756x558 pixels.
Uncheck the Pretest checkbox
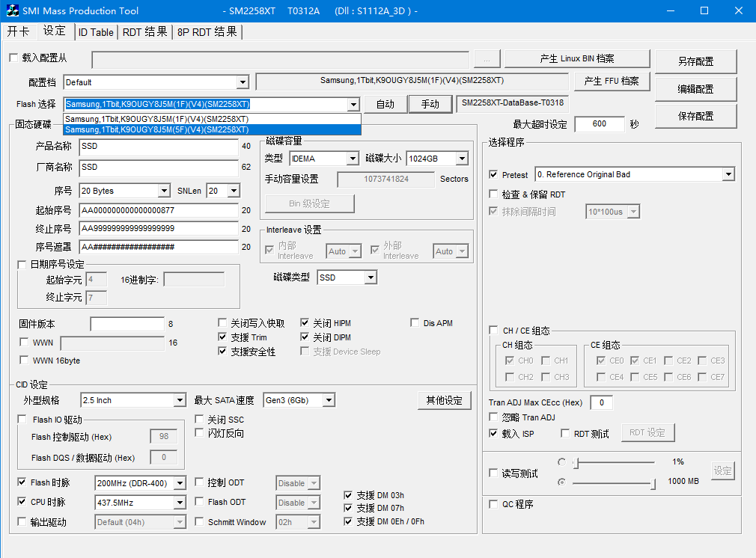(493, 174)
